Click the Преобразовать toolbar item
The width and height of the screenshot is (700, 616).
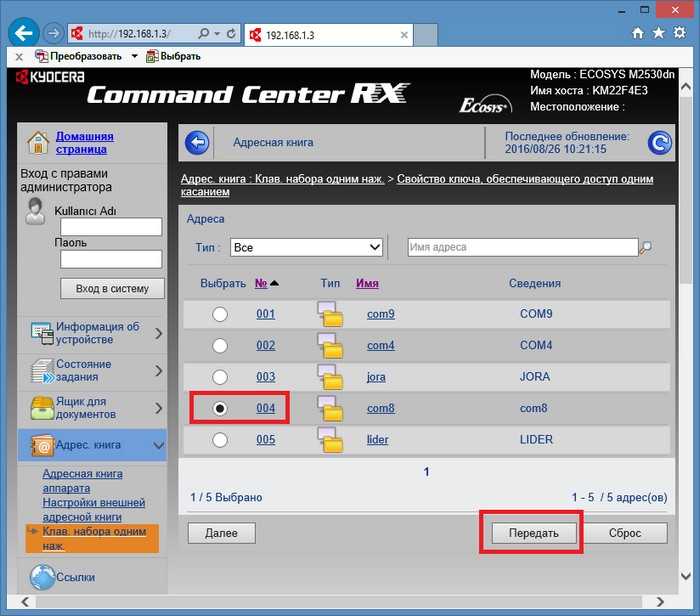tap(79, 57)
